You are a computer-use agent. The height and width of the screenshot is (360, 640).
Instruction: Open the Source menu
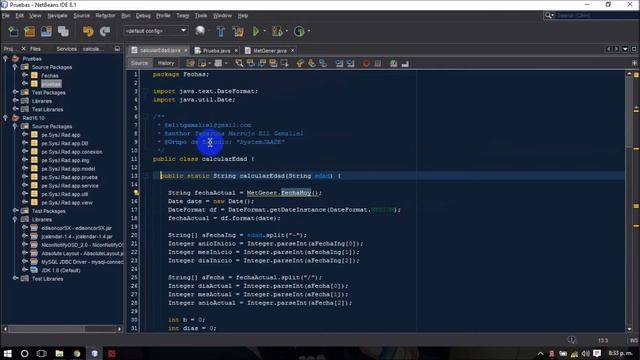(x=82, y=16)
